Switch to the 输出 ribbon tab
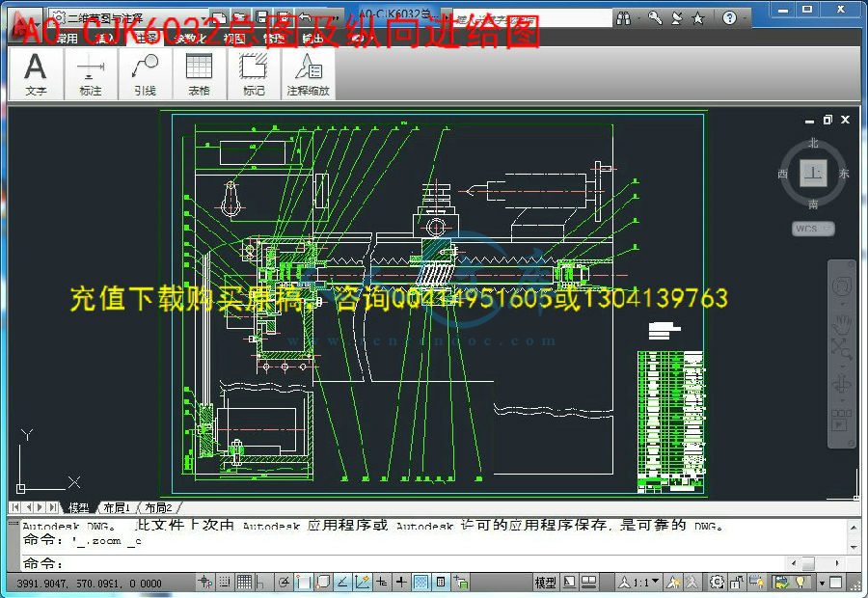The width and height of the screenshot is (868, 598). (313, 39)
